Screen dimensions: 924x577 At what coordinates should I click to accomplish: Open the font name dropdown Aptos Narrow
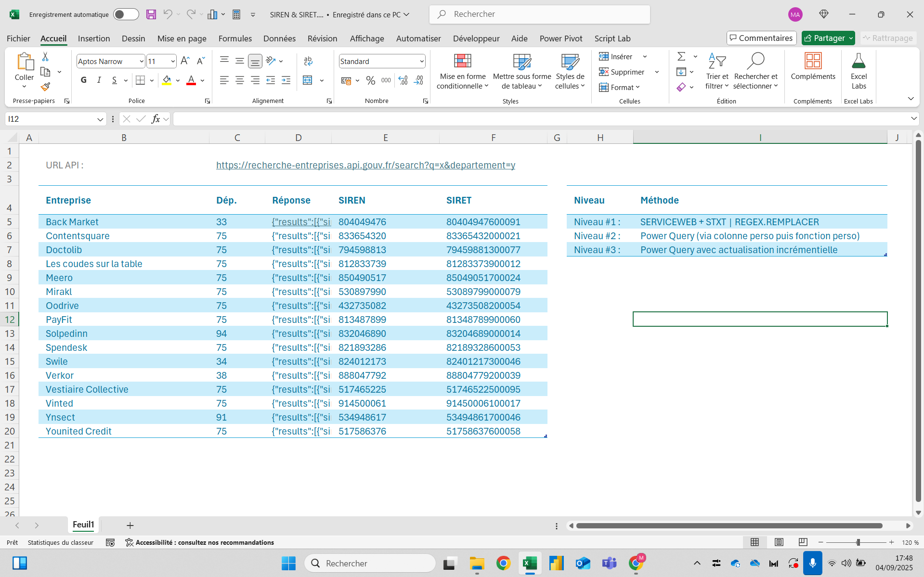tap(141, 62)
